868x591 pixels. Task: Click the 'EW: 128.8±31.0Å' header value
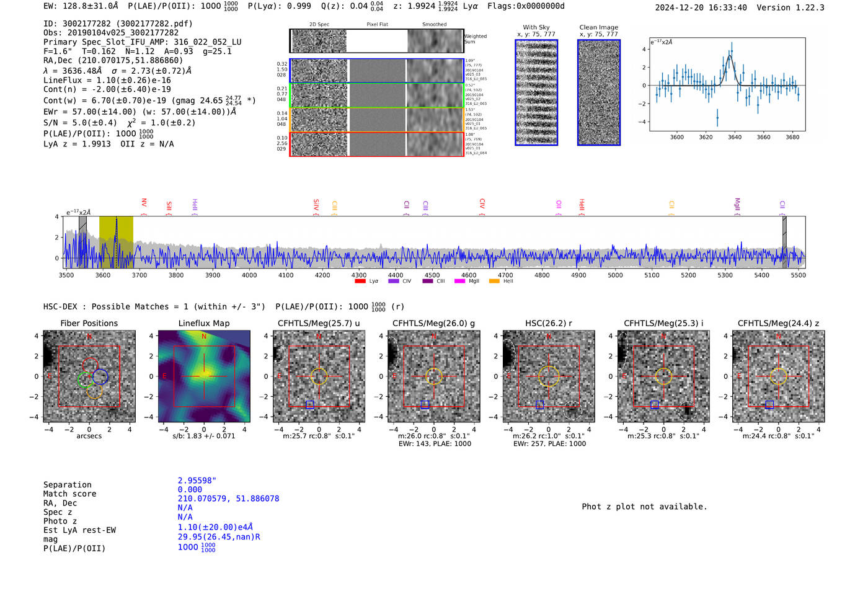point(81,6)
